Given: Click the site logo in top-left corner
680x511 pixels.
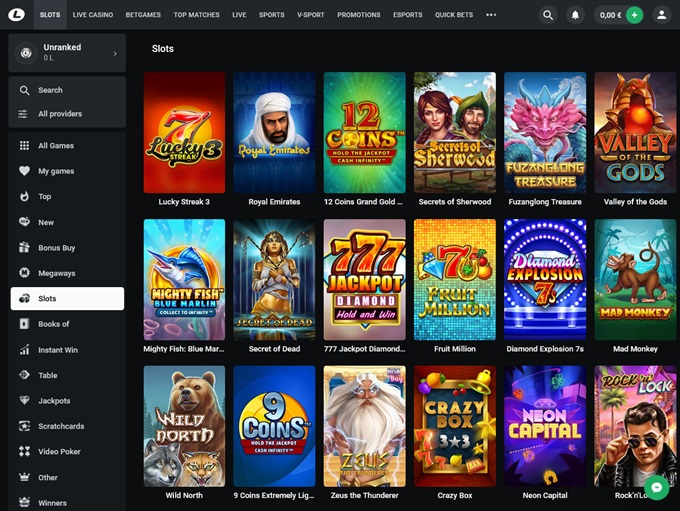Looking at the screenshot, I should (x=15, y=15).
